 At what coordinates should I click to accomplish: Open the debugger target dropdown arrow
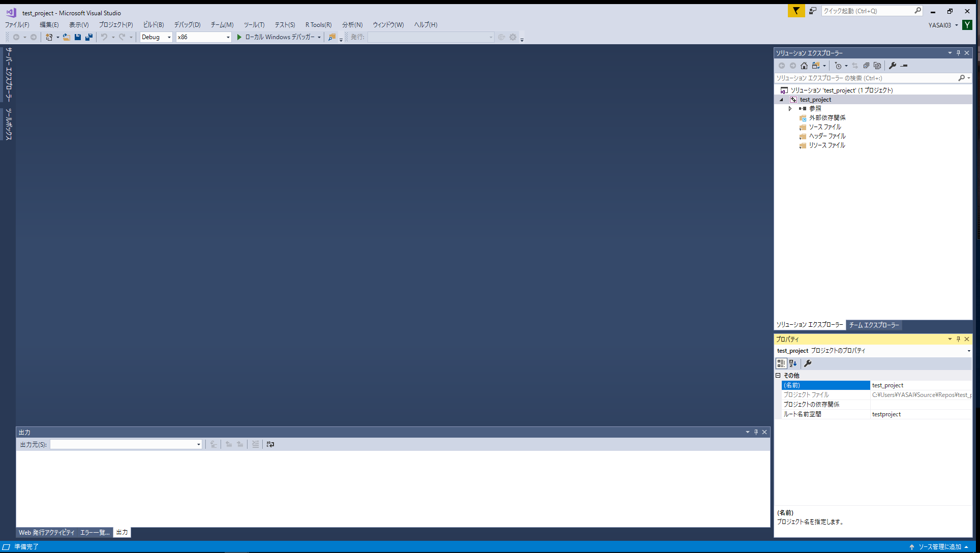pyautogui.click(x=319, y=37)
